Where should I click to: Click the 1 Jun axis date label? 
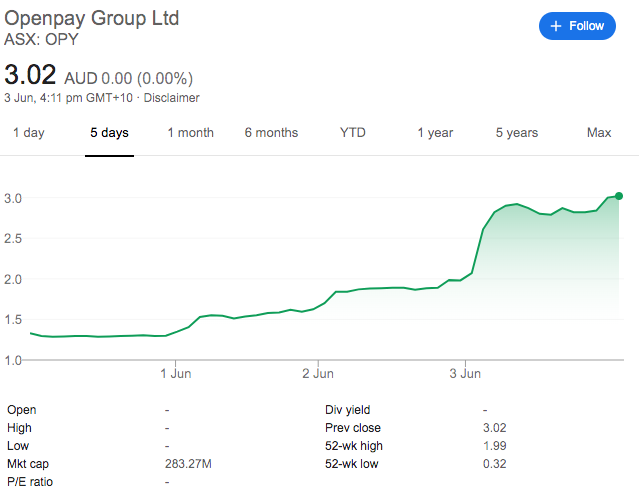point(176,374)
